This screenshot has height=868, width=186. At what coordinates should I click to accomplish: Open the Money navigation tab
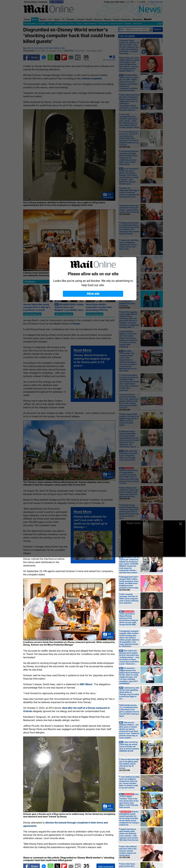(x=108, y=20)
